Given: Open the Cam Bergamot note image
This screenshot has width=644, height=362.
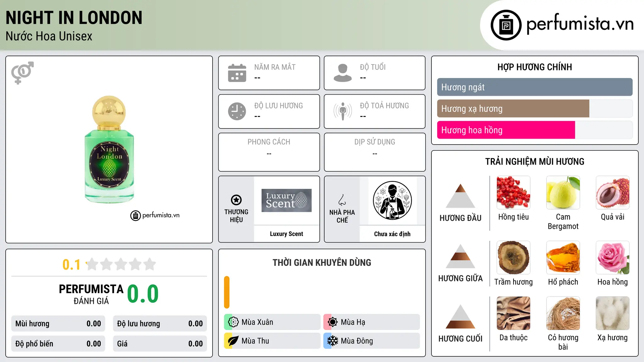Looking at the screenshot, I should coord(563,193).
